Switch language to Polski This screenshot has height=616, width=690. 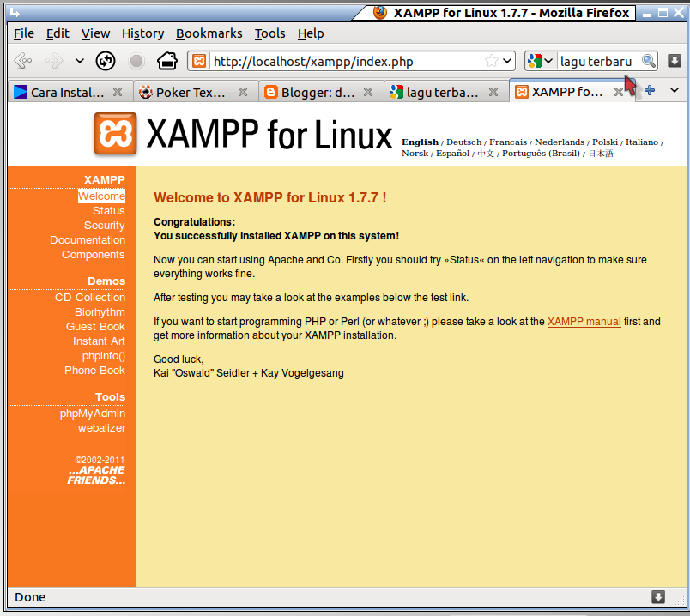tap(605, 142)
